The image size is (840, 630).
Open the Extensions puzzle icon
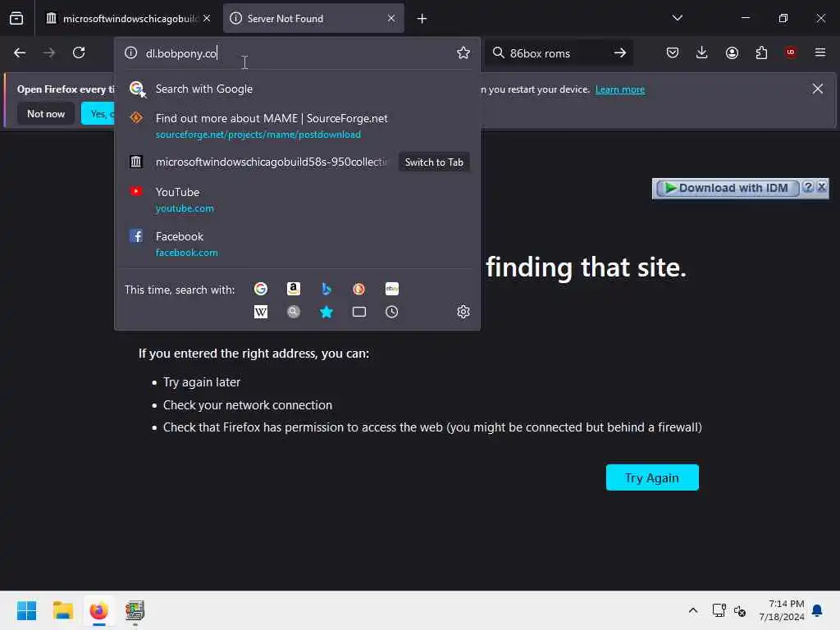[x=761, y=52]
